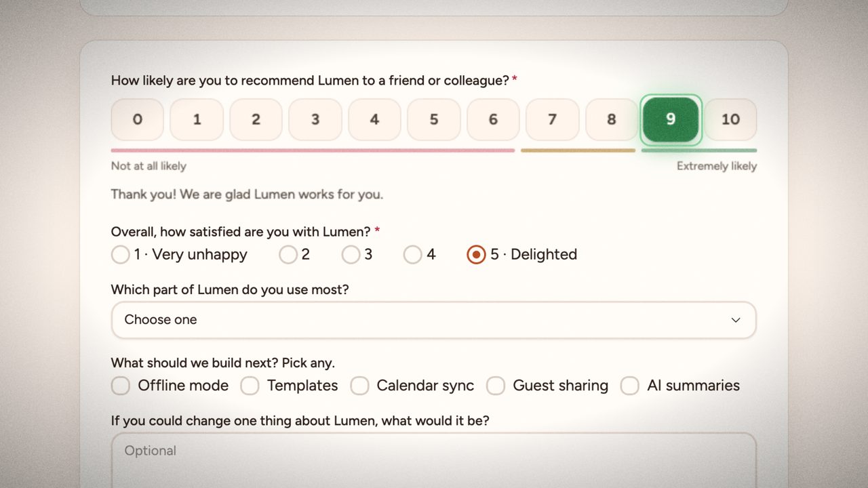868x488 pixels.
Task: Pick recommendation score 2
Action: coord(256,119)
